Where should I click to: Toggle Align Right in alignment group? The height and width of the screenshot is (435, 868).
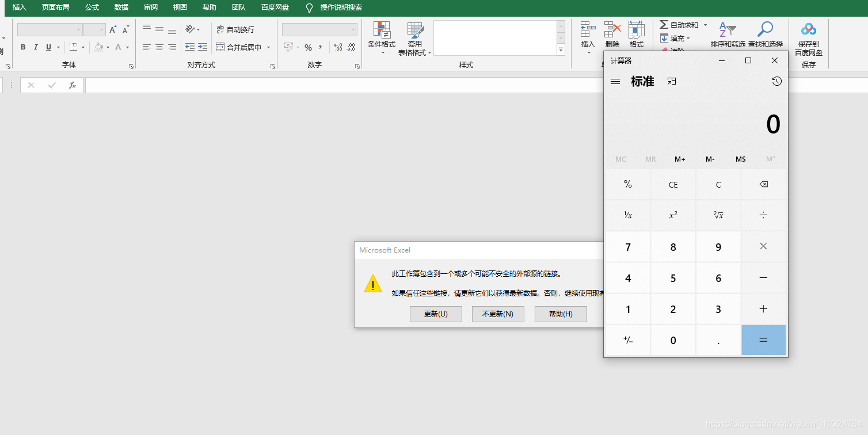coord(172,47)
